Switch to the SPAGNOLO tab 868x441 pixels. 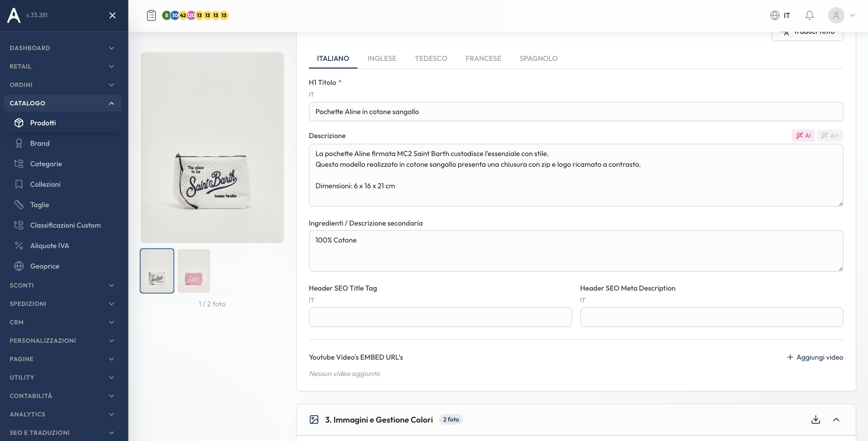(x=538, y=58)
